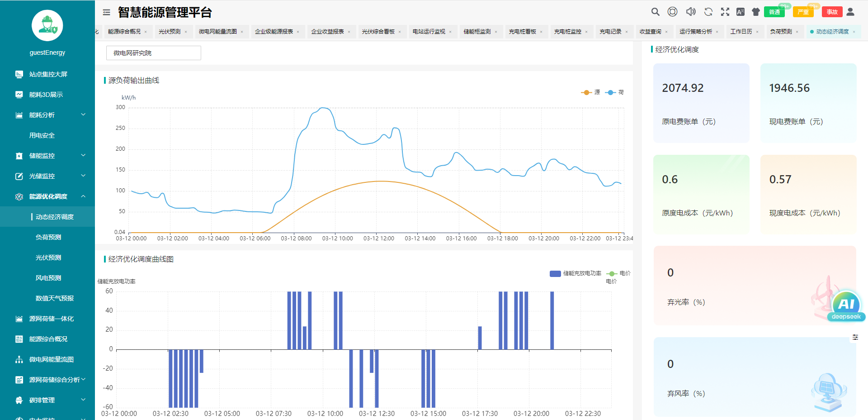This screenshot has height=420, width=868.
Task: Toggle 储能充放电功率 legend item
Action: (576, 273)
